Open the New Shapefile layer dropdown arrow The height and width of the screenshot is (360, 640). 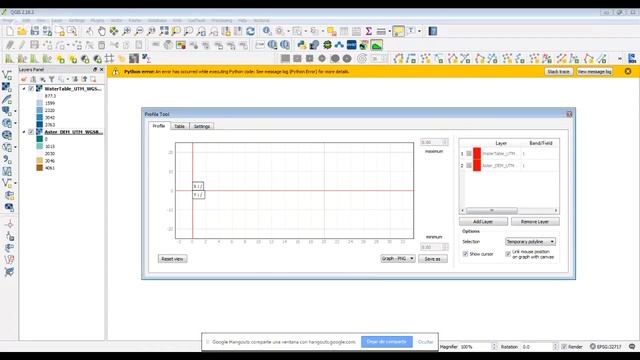pyautogui.click(x=15, y=183)
